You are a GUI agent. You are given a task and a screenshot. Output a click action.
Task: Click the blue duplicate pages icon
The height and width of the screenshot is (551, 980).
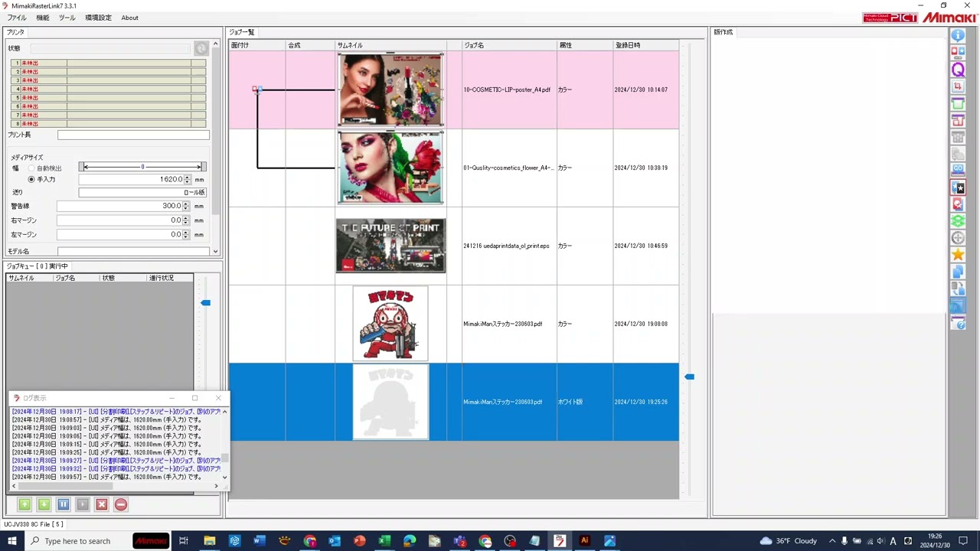958,272
